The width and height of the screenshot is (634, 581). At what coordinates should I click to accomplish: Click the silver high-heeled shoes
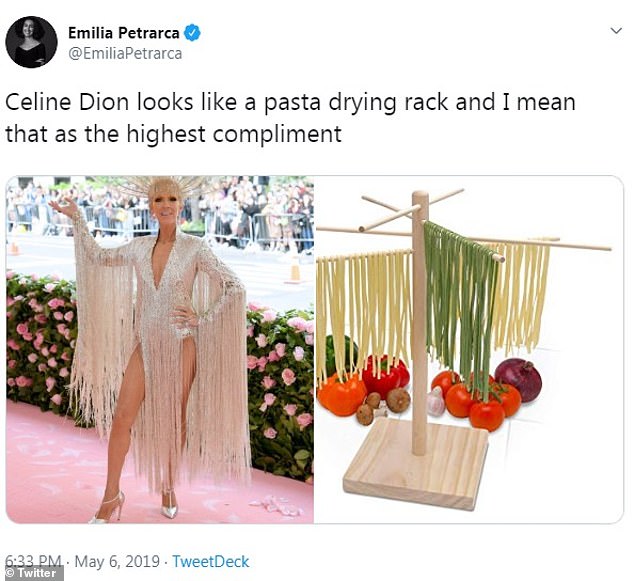tap(135, 505)
